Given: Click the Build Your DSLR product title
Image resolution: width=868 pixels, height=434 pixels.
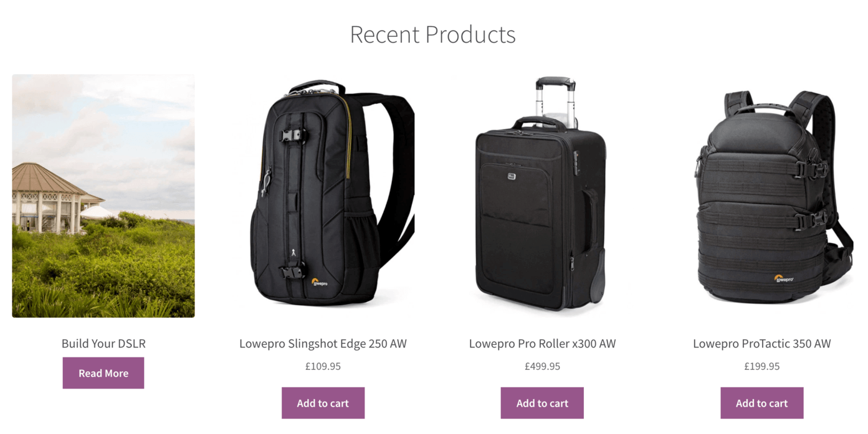Looking at the screenshot, I should 103,343.
